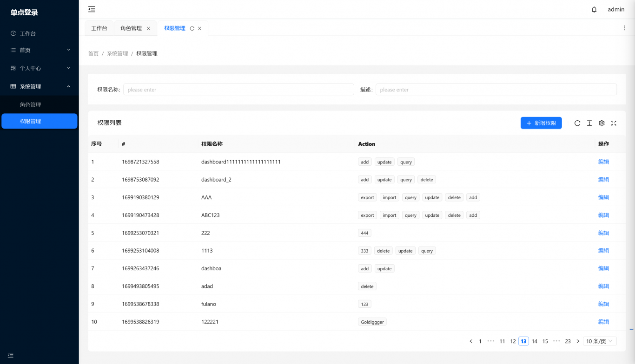The height and width of the screenshot is (364, 635).
Task: Jump to page 11
Action: (502, 341)
